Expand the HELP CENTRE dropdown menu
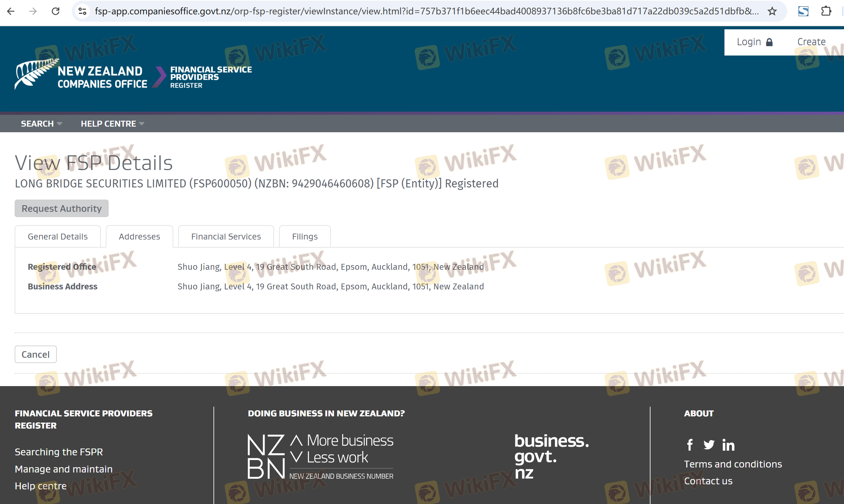This screenshot has width=844, height=504. pyautogui.click(x=112, y=124)
